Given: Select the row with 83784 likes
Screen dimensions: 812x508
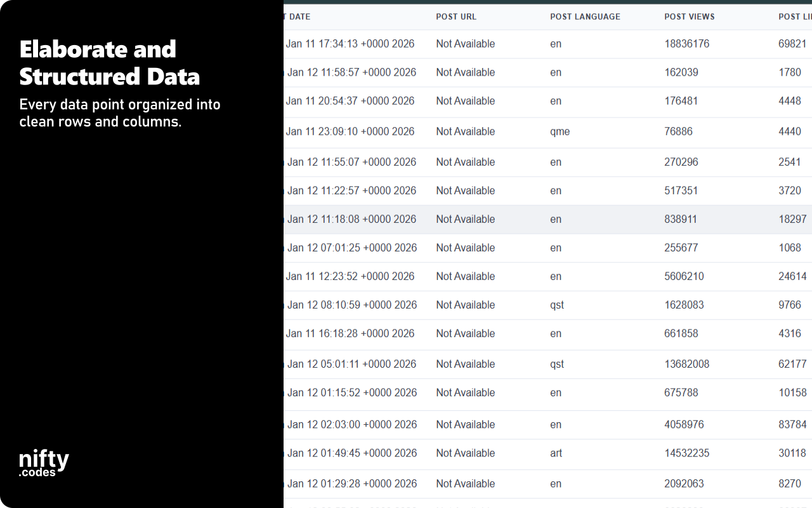Looking at the screenshot, I should tap(790, 424).
